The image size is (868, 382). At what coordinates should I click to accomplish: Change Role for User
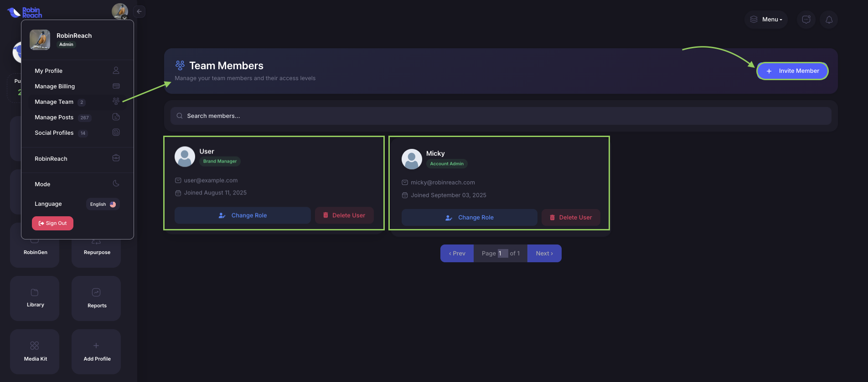click(243, 215)
